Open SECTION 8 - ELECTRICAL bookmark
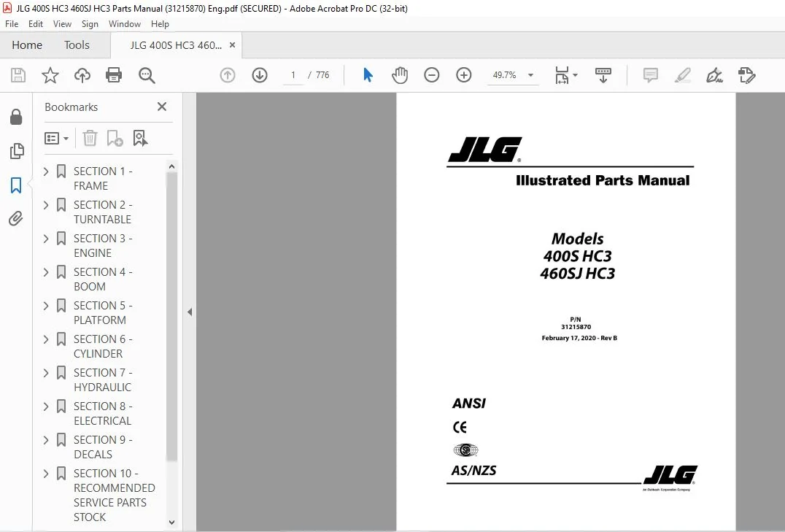This screenshot has width=785, height=532. click(103, 413)
